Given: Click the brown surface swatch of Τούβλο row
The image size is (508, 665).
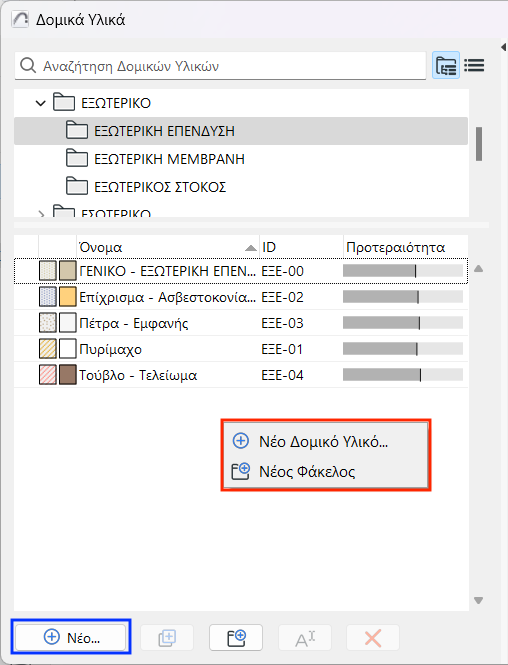Looking at the screenshot, I should point(68,374).
